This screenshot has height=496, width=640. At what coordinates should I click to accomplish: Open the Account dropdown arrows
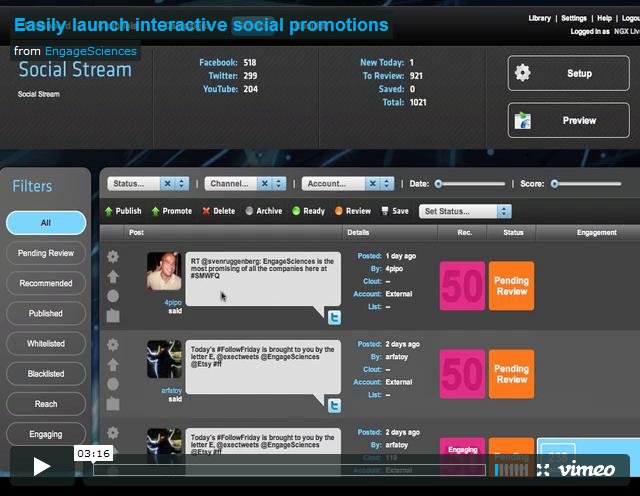[387, 184]
